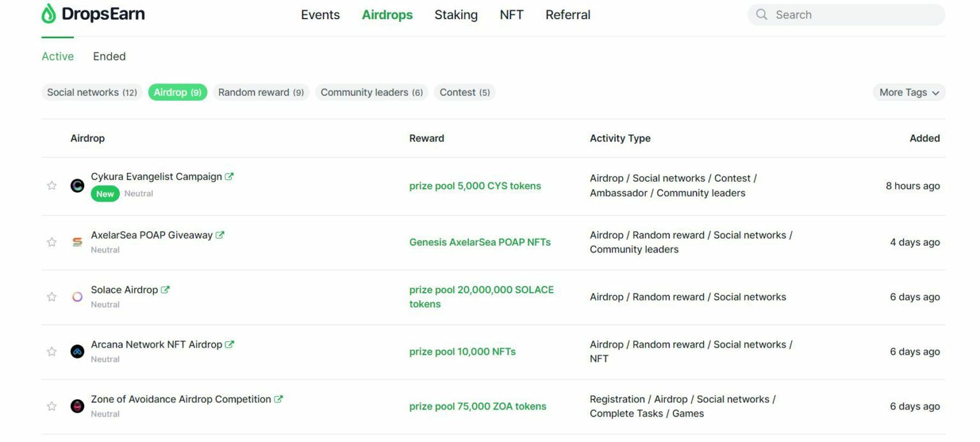
Task: Open external link icon beside Cykura Evangelist Campaign
Action: [x=230, y=177]
